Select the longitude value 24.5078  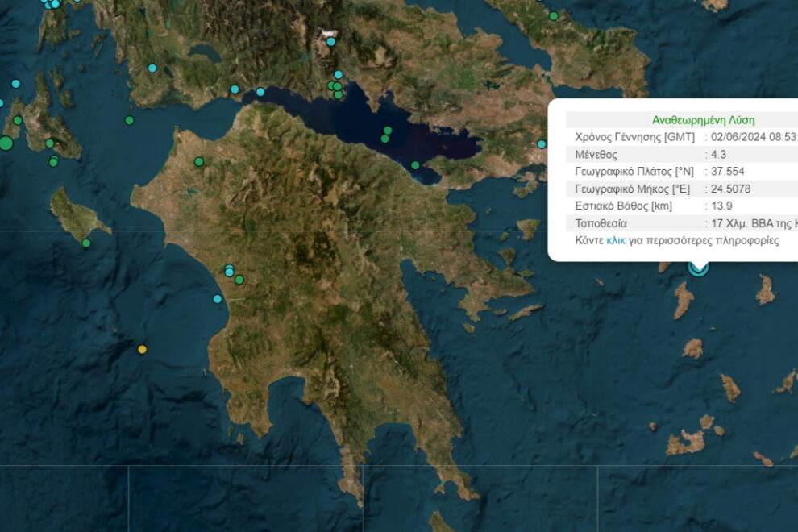pos(730,189)
